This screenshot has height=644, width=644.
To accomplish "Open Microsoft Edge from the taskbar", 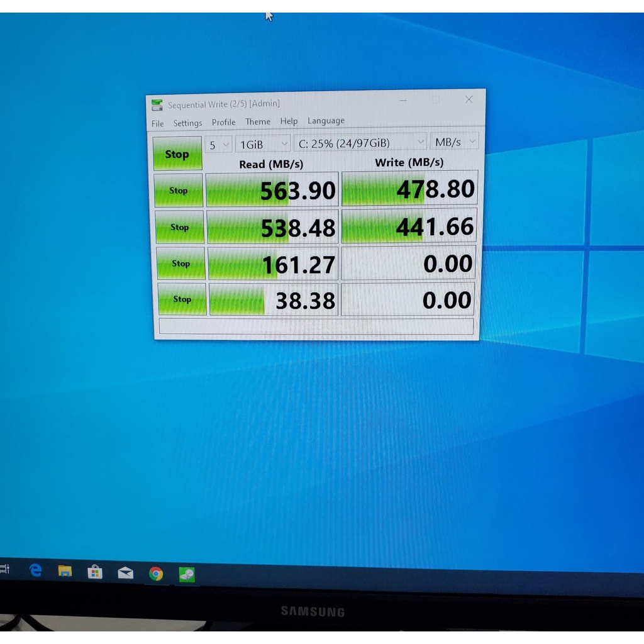I will pyautogui.click(x=36, y=570).
